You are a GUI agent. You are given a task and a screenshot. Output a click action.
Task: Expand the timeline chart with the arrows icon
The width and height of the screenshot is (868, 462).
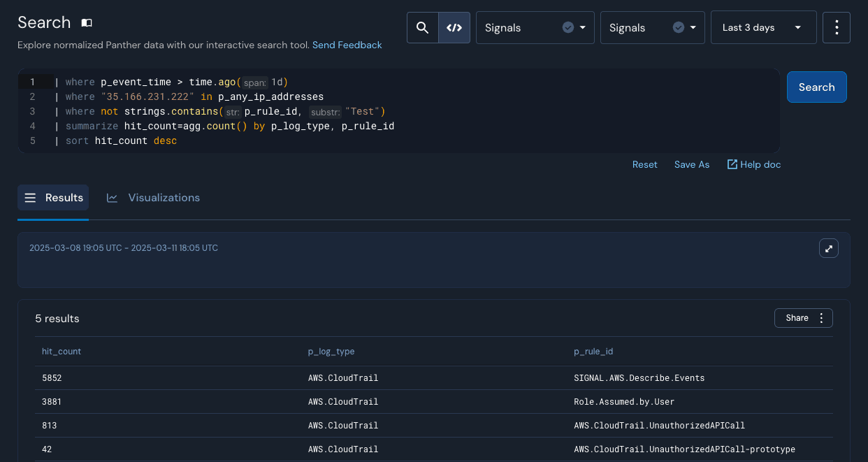click(x=829, y=248)
